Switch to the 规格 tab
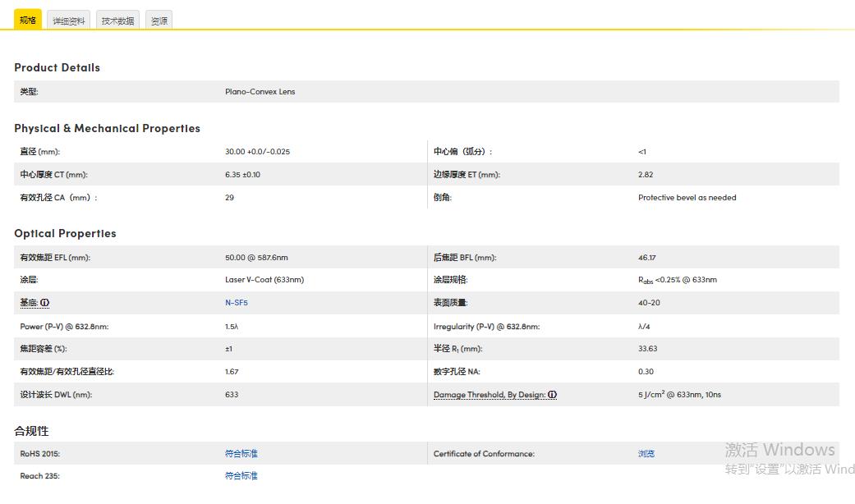This screenshot has height=504, width=855. click(x=28, y=21)
